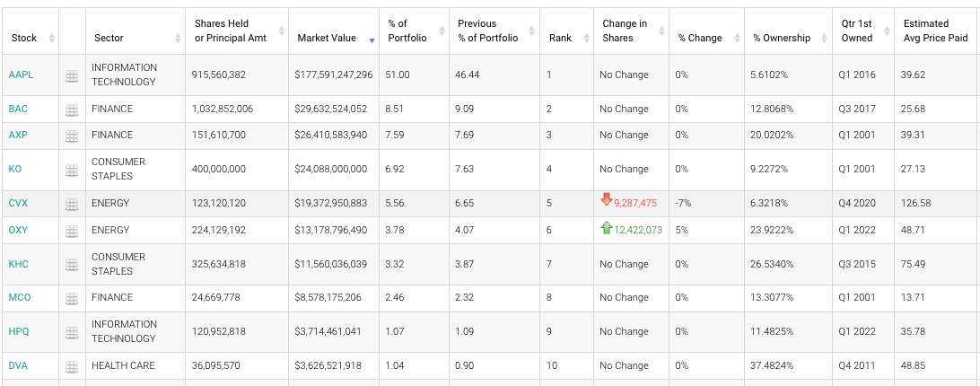Click the red down arrow in the CVX row
980x386 pixels.
[607, 200]
